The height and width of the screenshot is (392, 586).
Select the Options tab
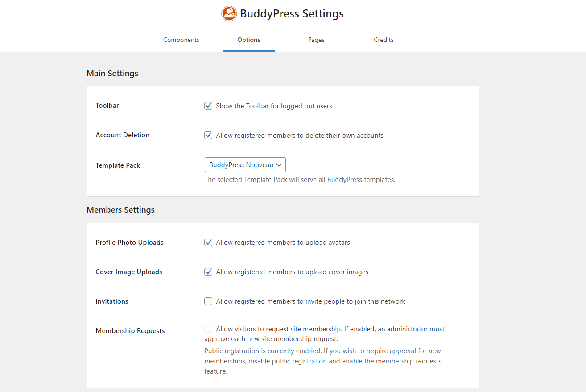coord(248,40)
